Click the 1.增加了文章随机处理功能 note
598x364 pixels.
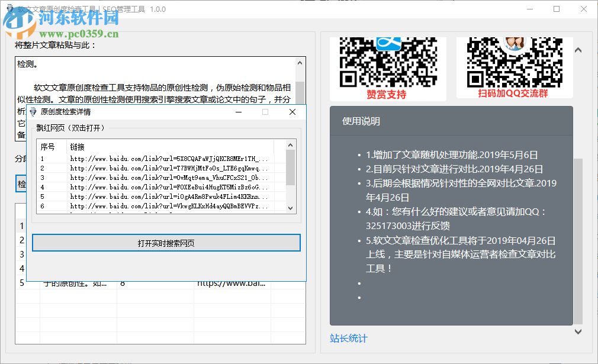[452, 154]
